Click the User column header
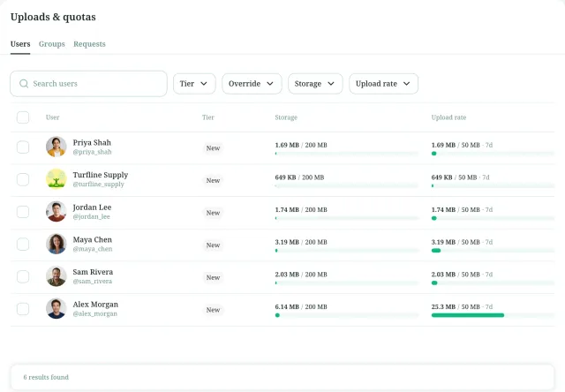This screenshot has width=565, height=392. point(53,117)
